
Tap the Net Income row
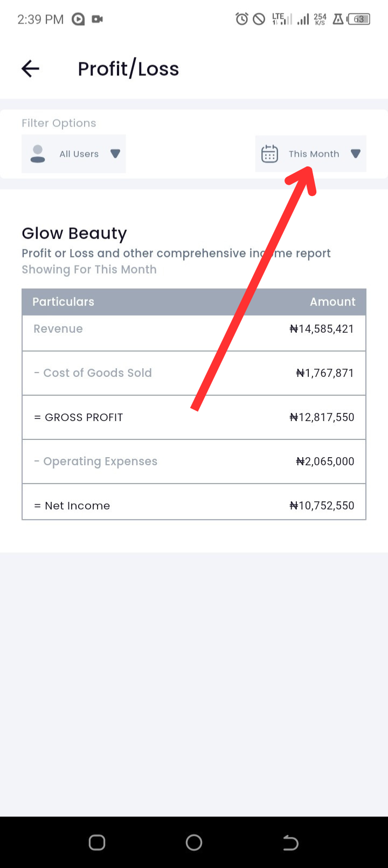194,506
